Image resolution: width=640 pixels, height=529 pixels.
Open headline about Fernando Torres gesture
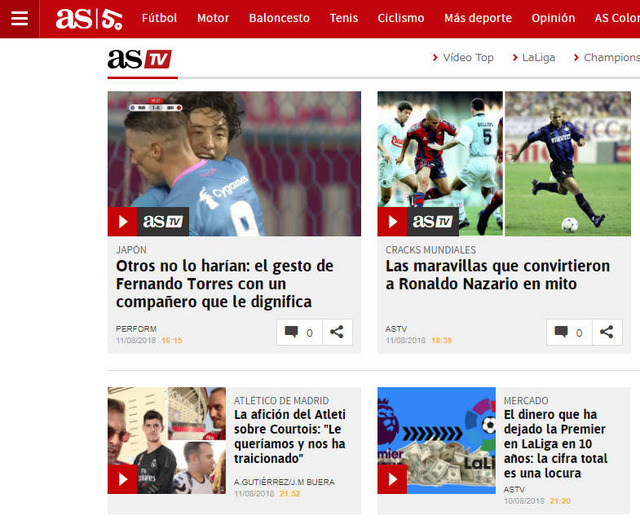click(x=224, y=284)
